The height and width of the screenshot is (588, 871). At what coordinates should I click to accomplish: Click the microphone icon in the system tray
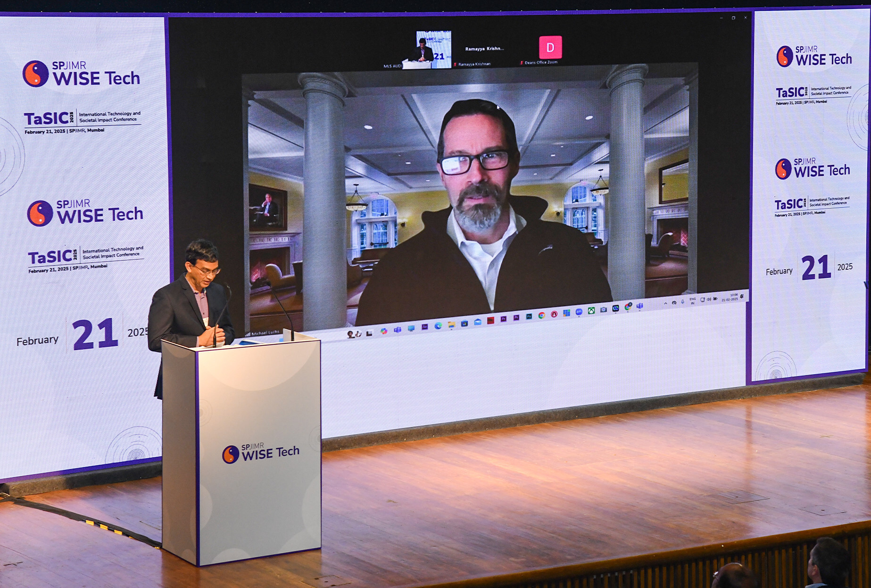683,302
